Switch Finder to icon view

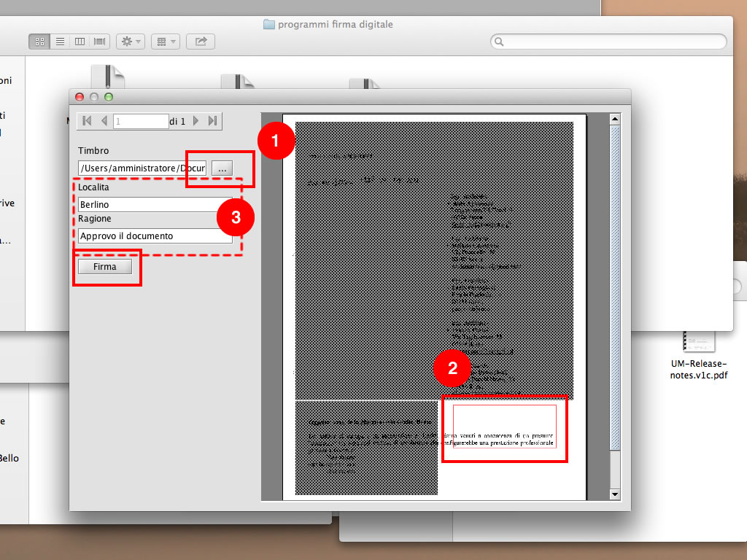pyautogui.click(x=39, y=42)
